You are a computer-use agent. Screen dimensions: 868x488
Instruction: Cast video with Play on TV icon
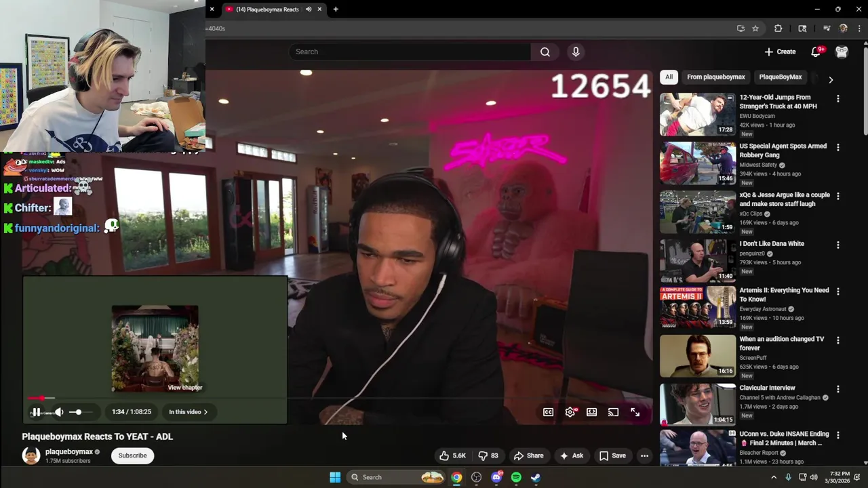(x=614, y=412)
